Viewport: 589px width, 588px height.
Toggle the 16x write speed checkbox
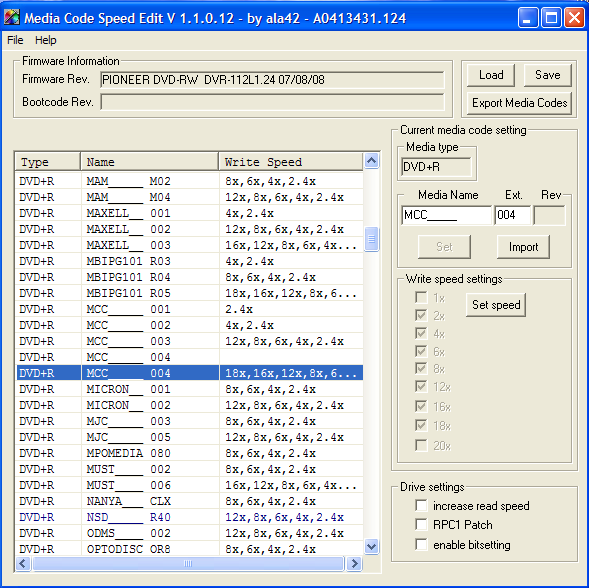point(421,406)
